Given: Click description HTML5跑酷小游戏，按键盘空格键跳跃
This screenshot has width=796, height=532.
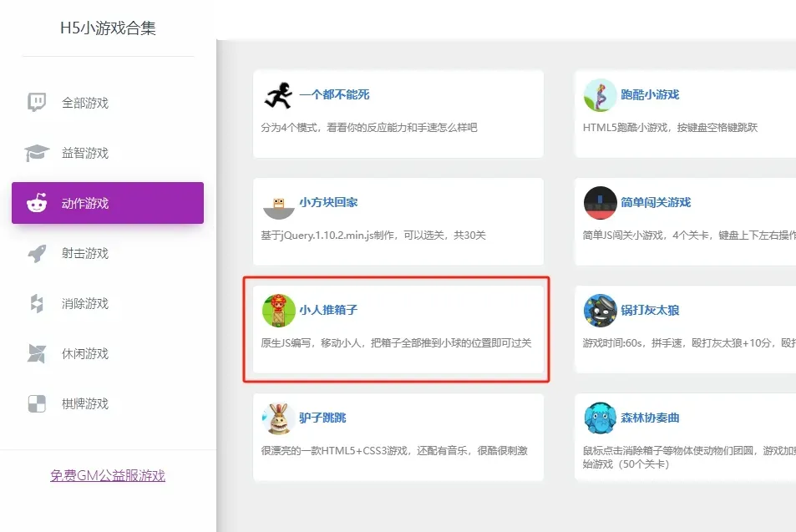Looking at the screenshot, I should click(x=670, y=128).
